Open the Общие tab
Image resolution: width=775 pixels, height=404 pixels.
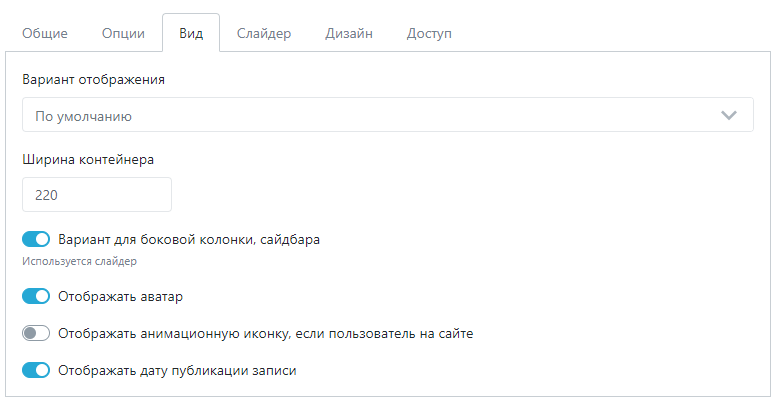[45, 33]
